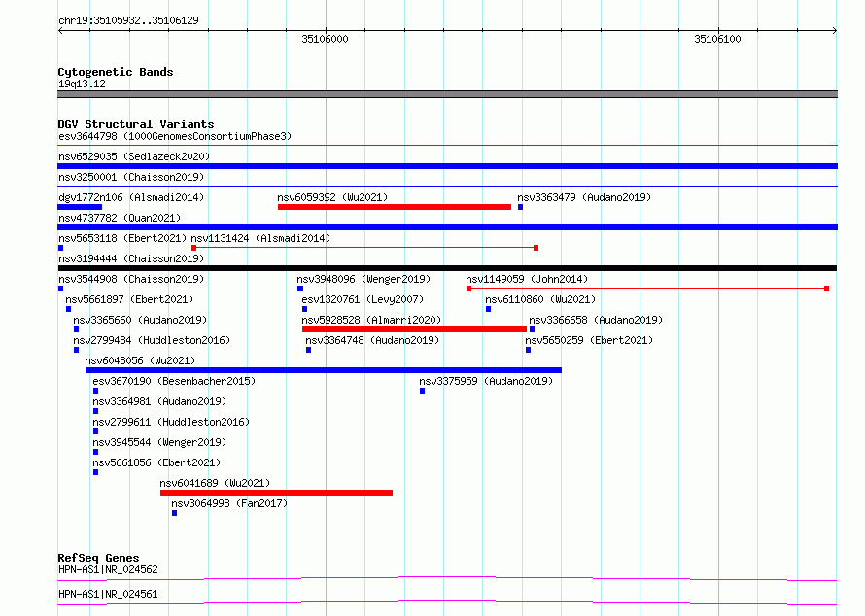
Task: Select the nsv1131424 Alsmadi2014 red line
Action: click(364, 248)
